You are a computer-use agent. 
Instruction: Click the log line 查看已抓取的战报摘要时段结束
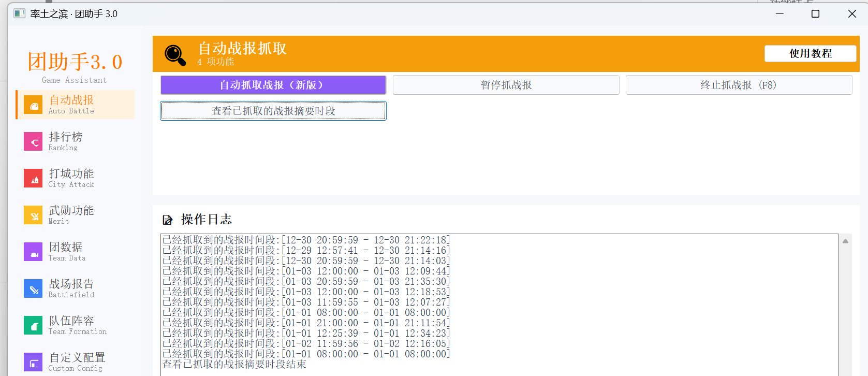coord(234,364)
